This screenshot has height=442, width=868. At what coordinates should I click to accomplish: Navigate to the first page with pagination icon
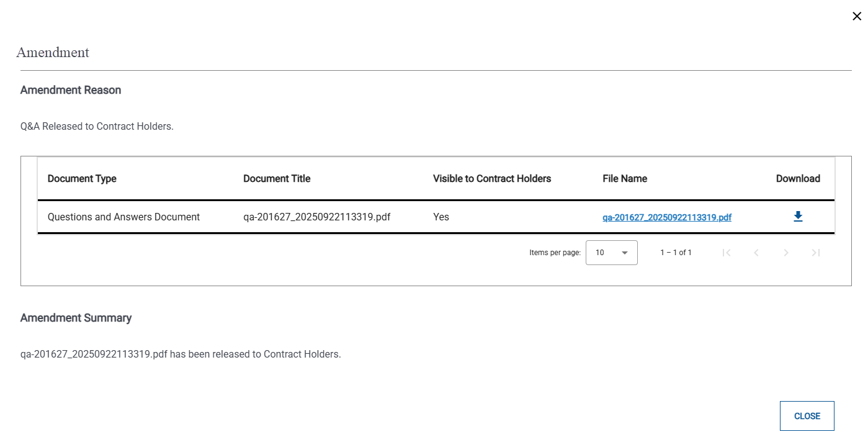point(727,253)
